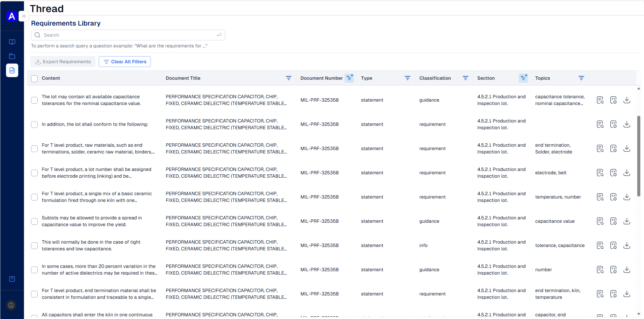
Task: Check the select-all checkbox in Content header
Action: tap(34, 78)
